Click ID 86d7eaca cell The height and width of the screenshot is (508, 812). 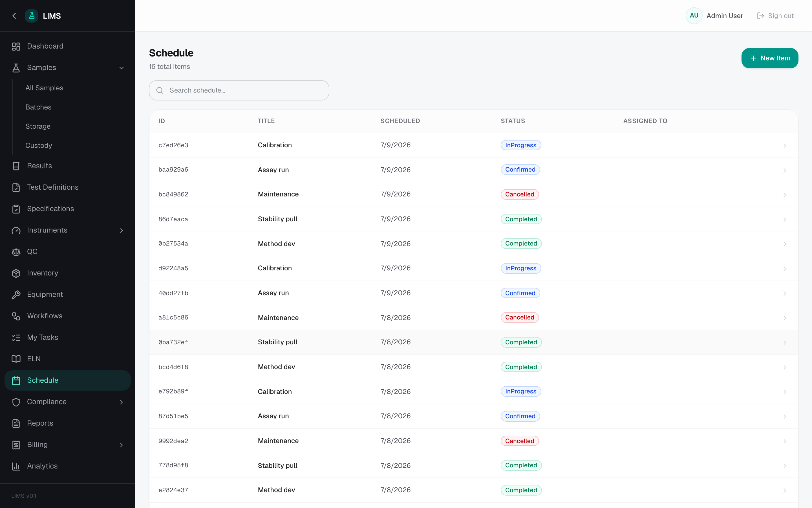tap(173, 219)
